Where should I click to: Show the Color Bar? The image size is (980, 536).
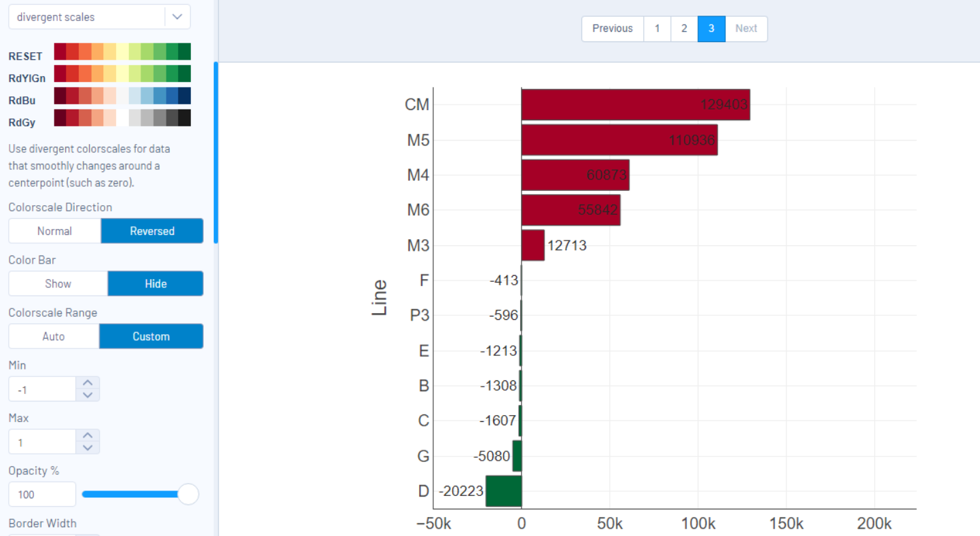(x=57, y=283)
